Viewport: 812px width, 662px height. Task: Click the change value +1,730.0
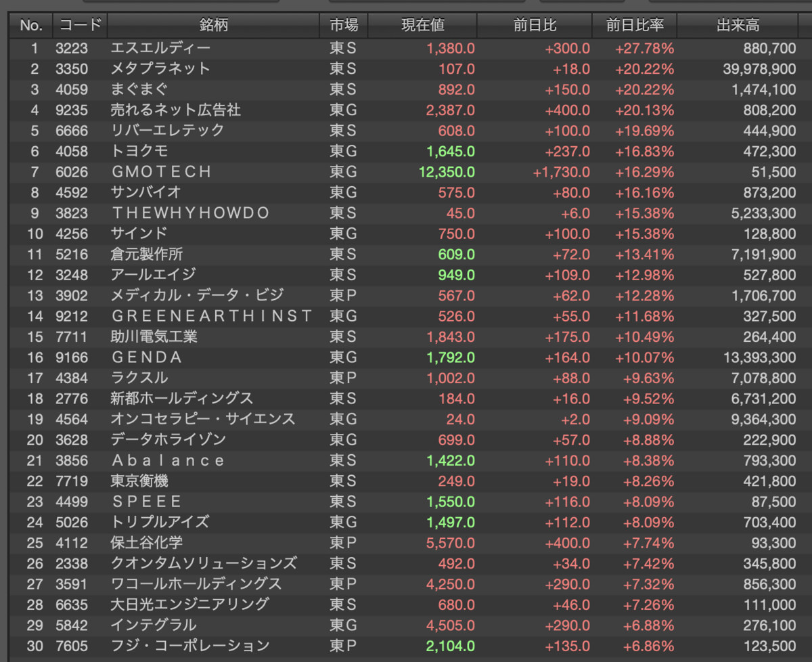(562, 172)
